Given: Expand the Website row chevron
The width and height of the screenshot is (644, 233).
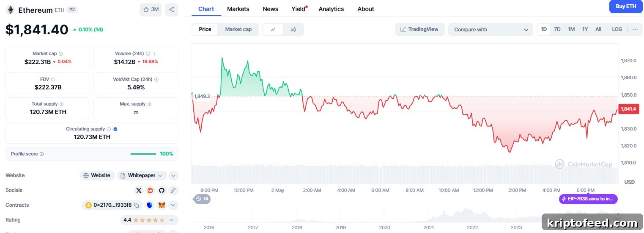Looking at the screenshot, I should tap(173, 175).
